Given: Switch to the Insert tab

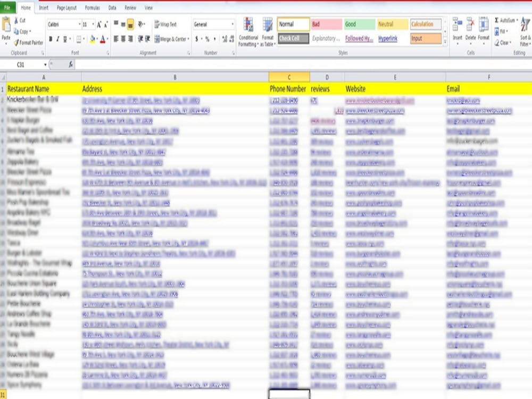Looking at the screenshot, I should click(x=44, y=7).
